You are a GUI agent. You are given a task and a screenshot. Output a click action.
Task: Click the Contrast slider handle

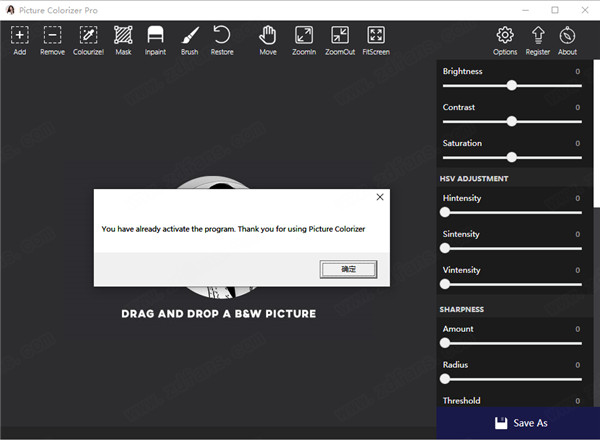coord(512,121)
